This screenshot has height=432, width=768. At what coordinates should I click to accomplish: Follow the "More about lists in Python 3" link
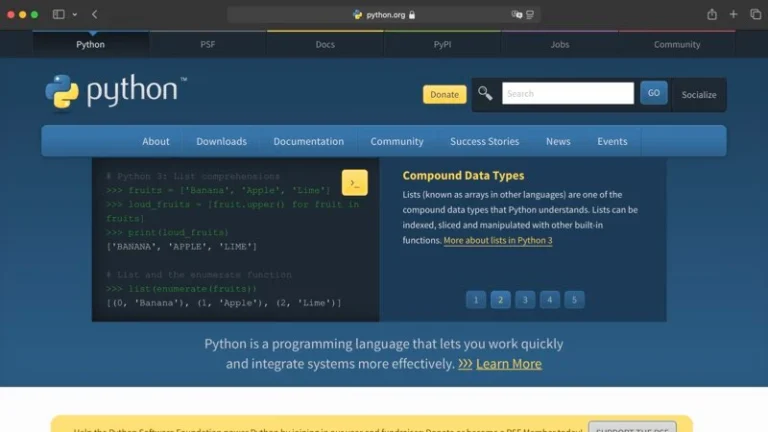coord(497,241)
